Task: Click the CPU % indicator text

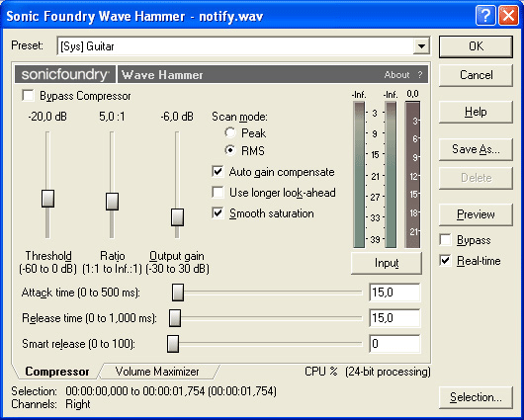Action: [x=321, y=372]
